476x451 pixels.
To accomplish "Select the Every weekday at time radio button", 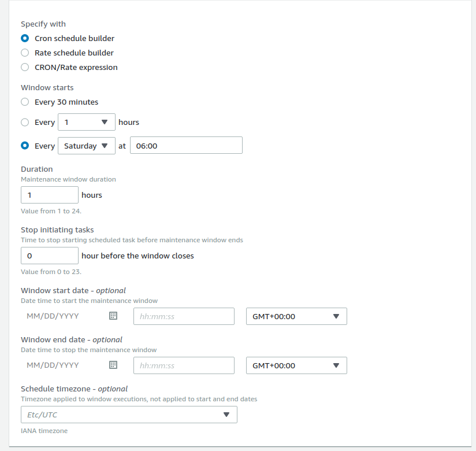I will 25,146.
